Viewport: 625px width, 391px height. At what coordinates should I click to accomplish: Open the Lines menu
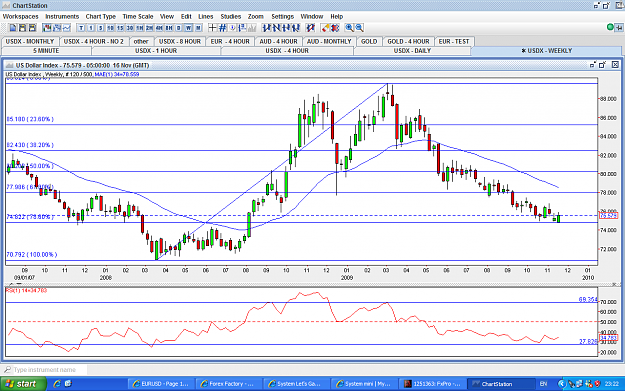coord(206,16)
